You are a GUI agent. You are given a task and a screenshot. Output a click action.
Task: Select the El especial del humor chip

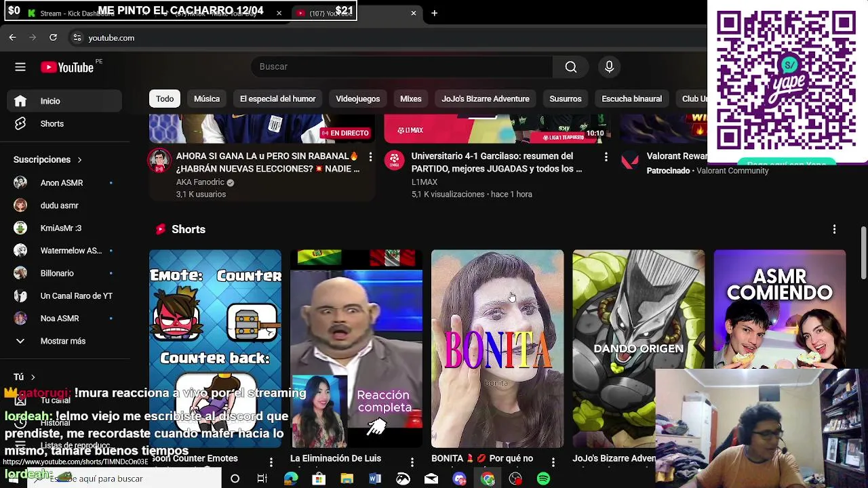pos(277,99)
